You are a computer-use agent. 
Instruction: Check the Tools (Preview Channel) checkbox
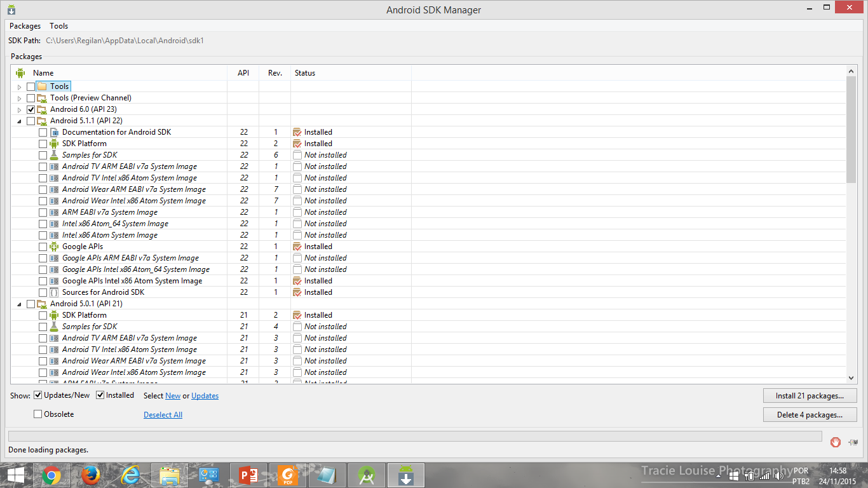(31, 98)
